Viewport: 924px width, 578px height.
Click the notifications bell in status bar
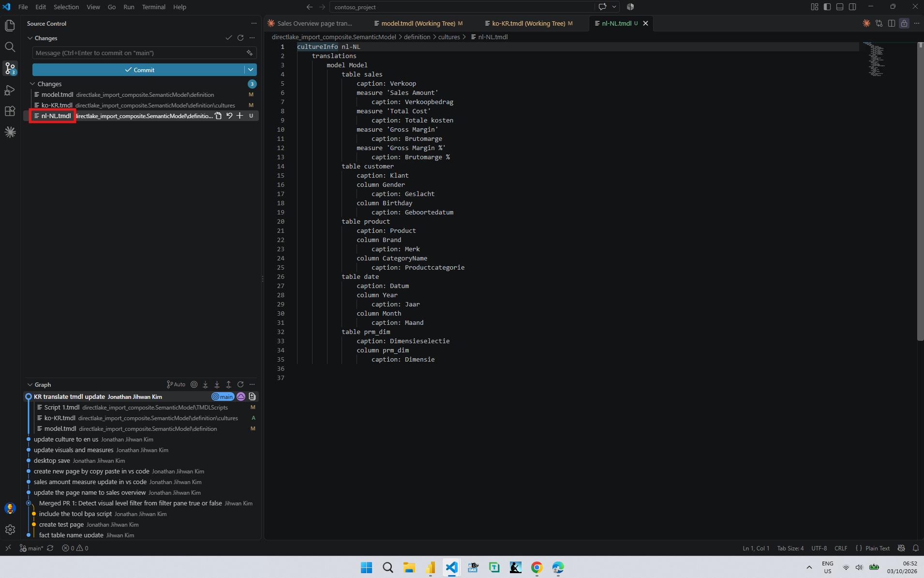click(x=916, y=548)
